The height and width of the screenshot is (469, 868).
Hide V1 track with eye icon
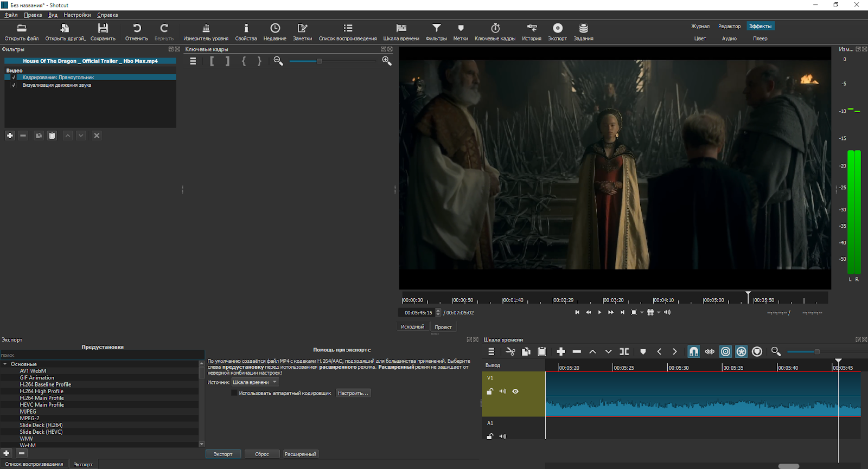(515, 391)
